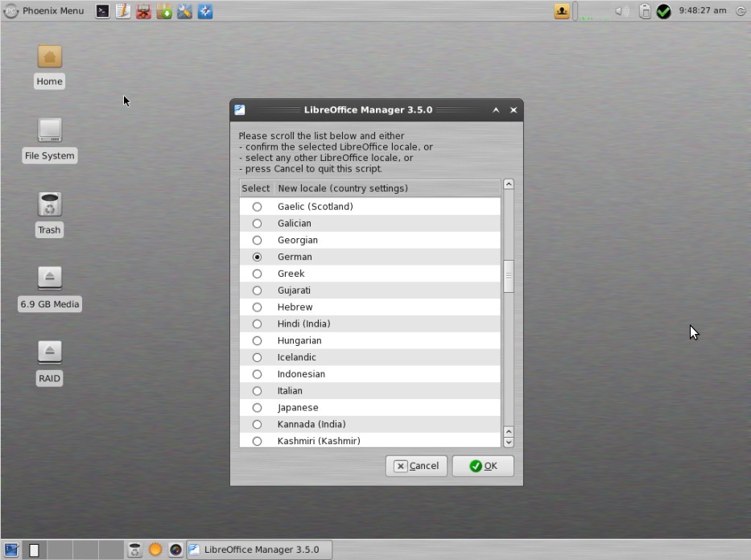
Task: Open the wrench settings tool launcher
Action: (x=184, y=11)
